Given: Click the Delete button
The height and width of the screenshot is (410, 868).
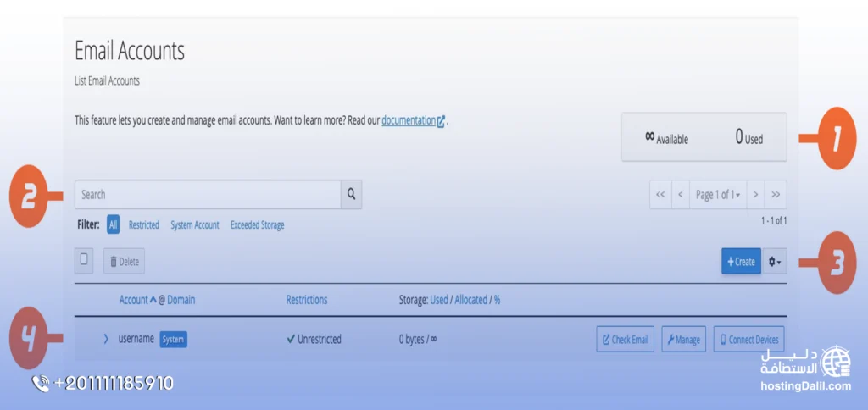Looking at the screenshot, I should 124,261.
